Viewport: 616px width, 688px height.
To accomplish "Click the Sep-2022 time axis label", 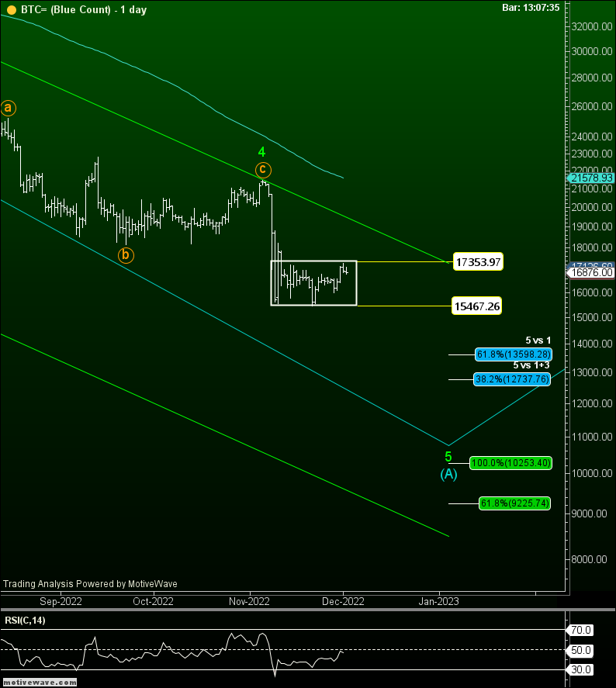I will coord(61,602).
